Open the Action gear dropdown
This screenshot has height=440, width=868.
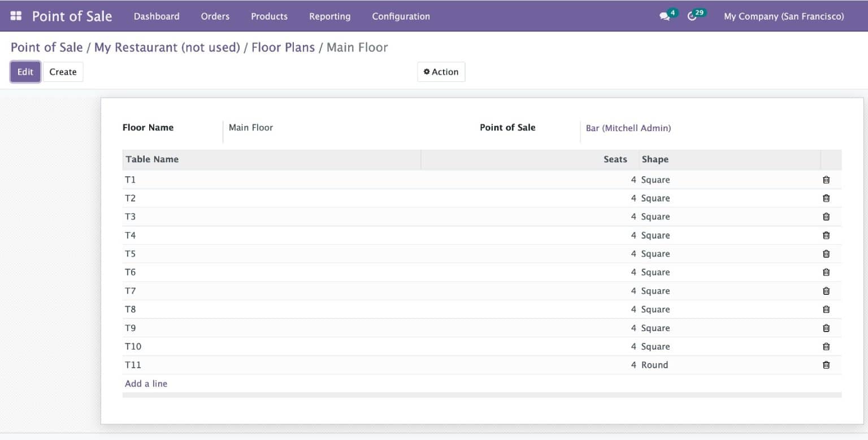pyautogui.click(x=441, y=72)
